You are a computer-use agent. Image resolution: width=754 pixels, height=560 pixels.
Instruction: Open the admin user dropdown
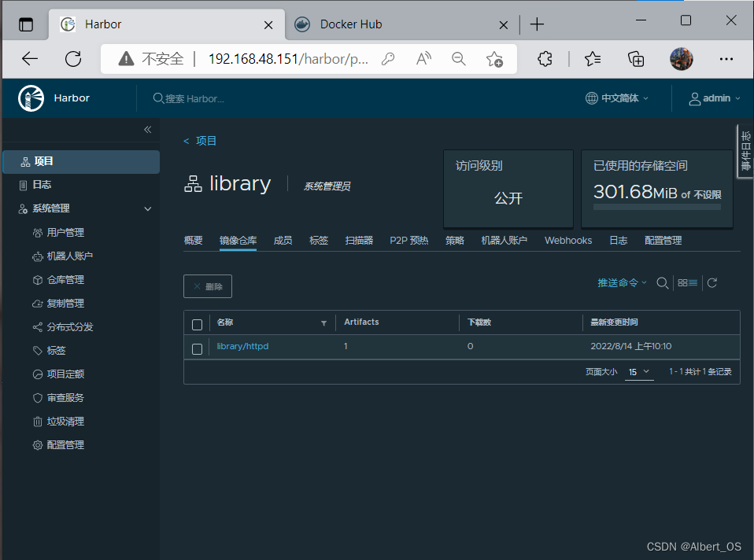tap(715, 98)
